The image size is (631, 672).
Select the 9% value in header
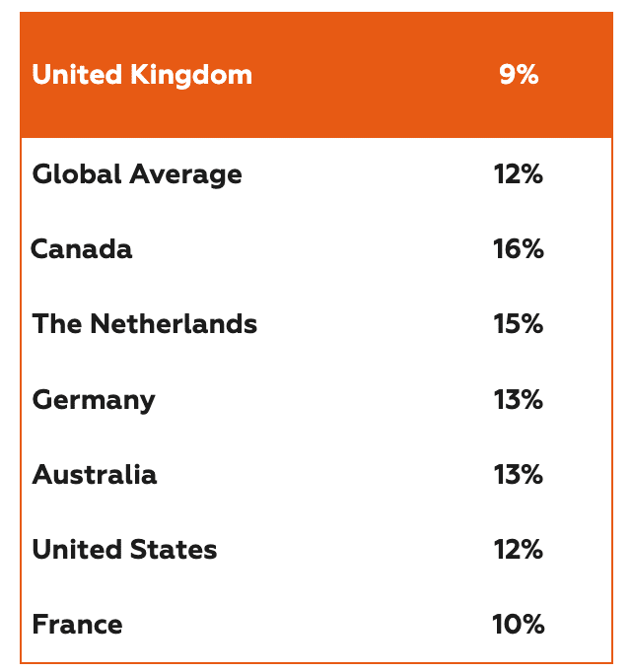coord(519,75)
